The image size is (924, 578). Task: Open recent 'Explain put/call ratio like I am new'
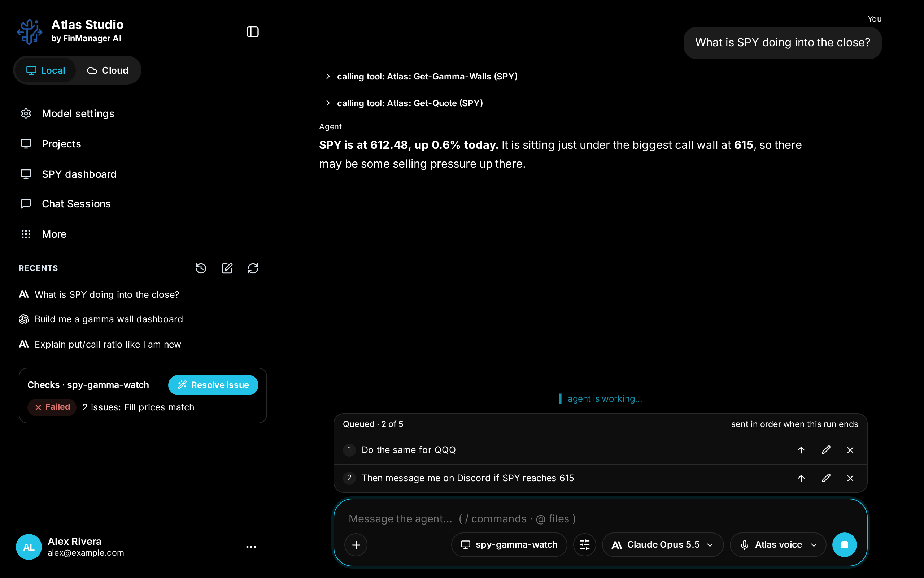click(x=100, y=344)
